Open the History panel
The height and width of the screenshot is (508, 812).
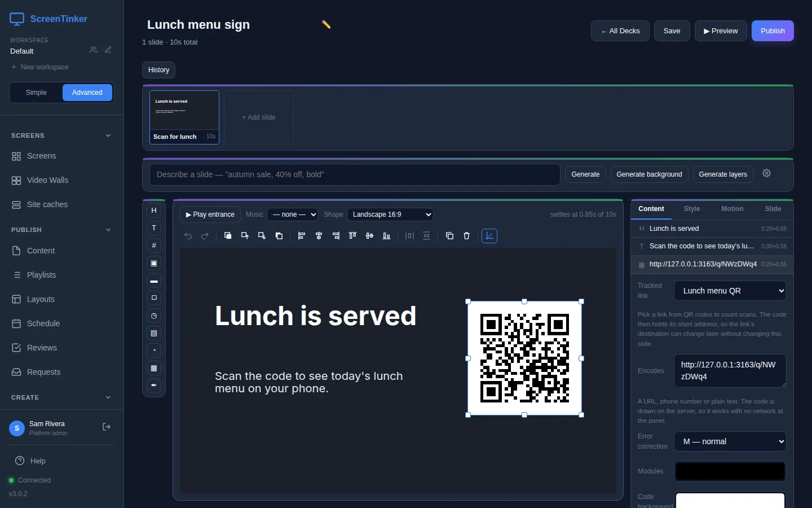coord(158,70)
